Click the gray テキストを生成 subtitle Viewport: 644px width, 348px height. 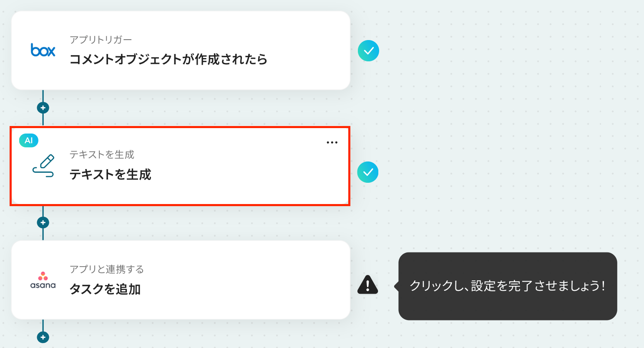[x=102, y=155]
